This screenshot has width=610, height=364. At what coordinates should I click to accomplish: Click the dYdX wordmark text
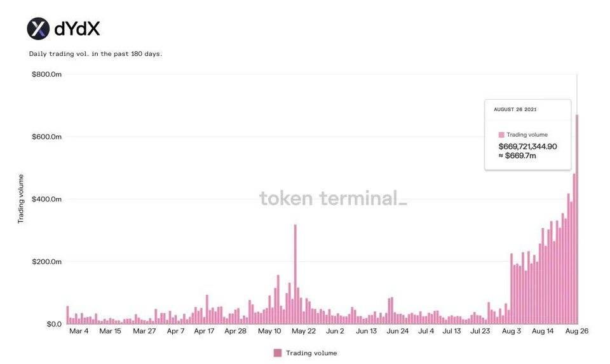tap(77, 29)
